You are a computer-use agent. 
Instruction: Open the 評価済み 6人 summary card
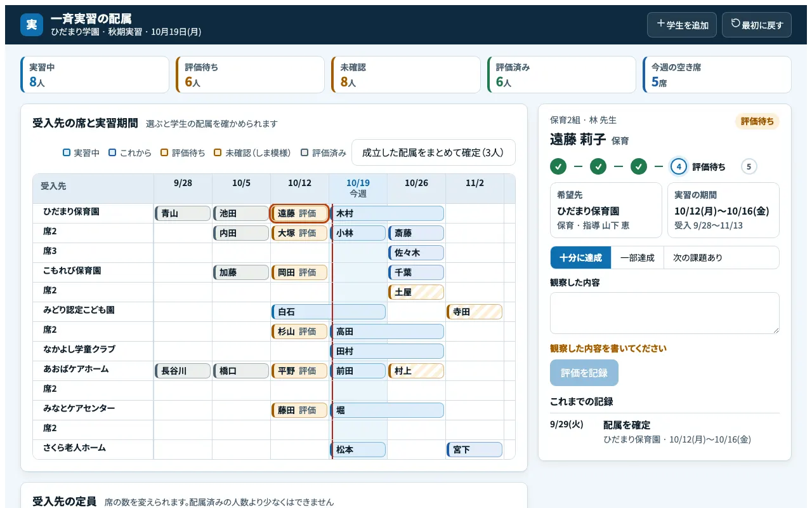561,75
